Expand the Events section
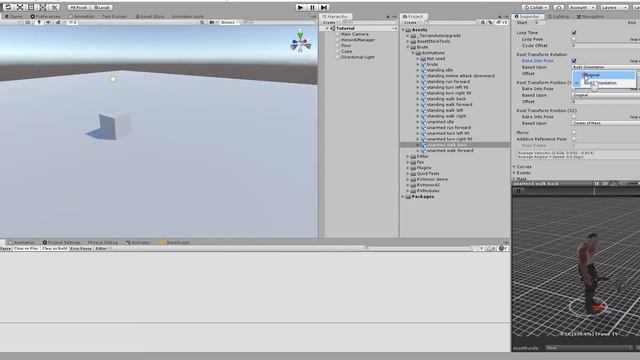 coord(514,173)
